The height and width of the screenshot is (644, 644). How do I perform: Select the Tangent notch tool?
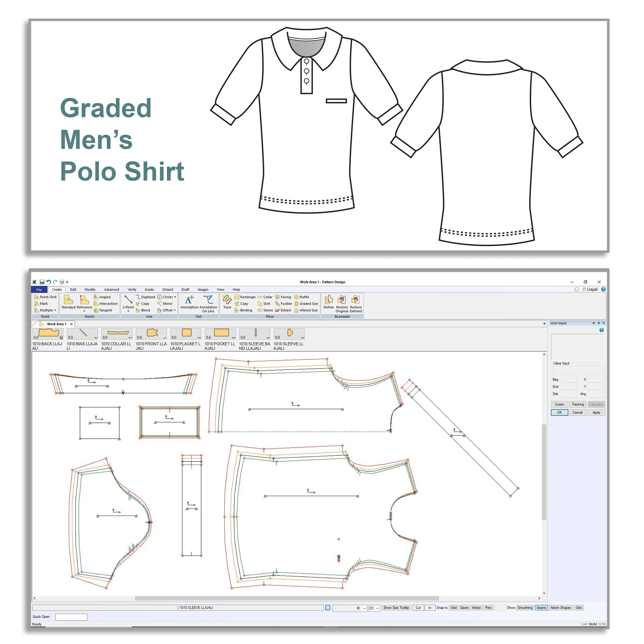click(x=103, y=310)
